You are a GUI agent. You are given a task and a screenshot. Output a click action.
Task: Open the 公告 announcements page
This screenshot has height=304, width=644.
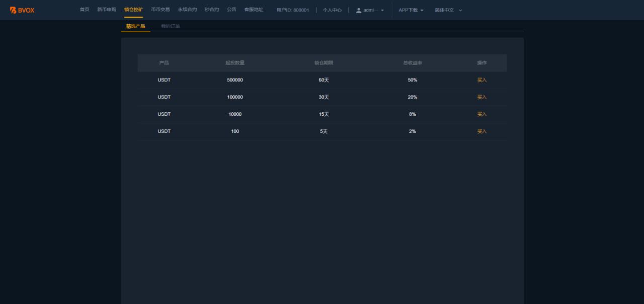[231, 10]
